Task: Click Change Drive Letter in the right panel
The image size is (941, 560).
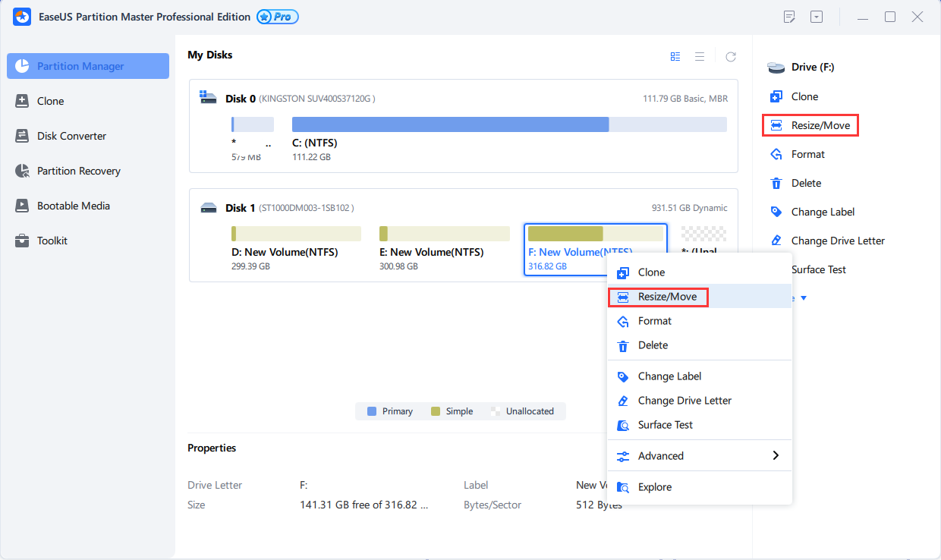Action: 837,241
